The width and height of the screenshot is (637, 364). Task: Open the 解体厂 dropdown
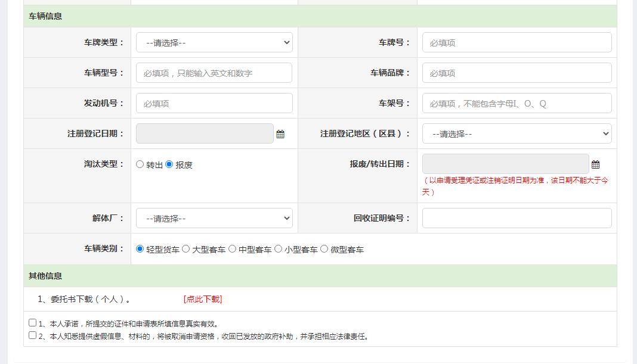click(214, 218)
